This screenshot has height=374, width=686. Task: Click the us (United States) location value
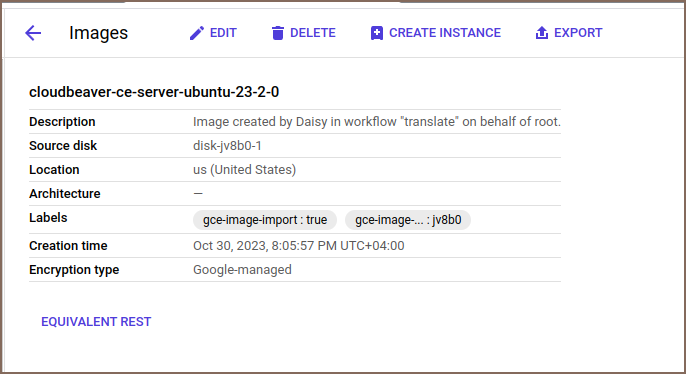click(244, 170)
